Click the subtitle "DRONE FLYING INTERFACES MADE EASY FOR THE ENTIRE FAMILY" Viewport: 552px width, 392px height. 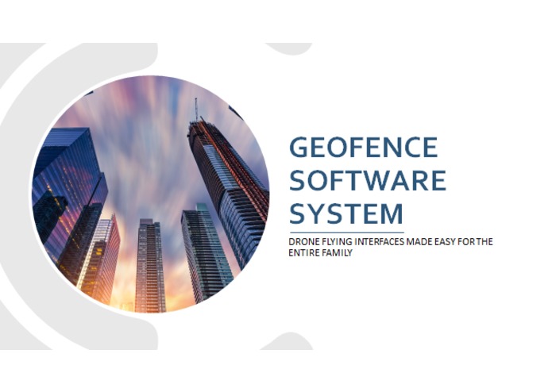[x=391, y=247]
